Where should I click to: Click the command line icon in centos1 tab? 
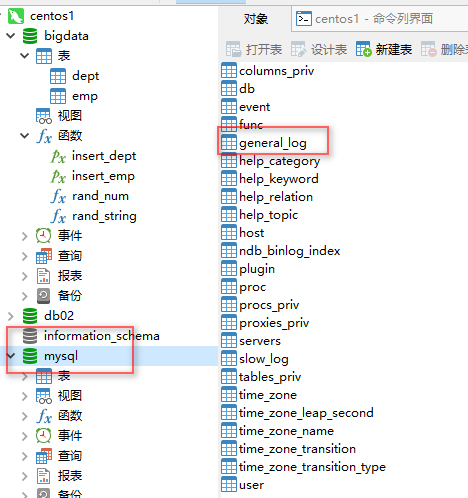304,19
